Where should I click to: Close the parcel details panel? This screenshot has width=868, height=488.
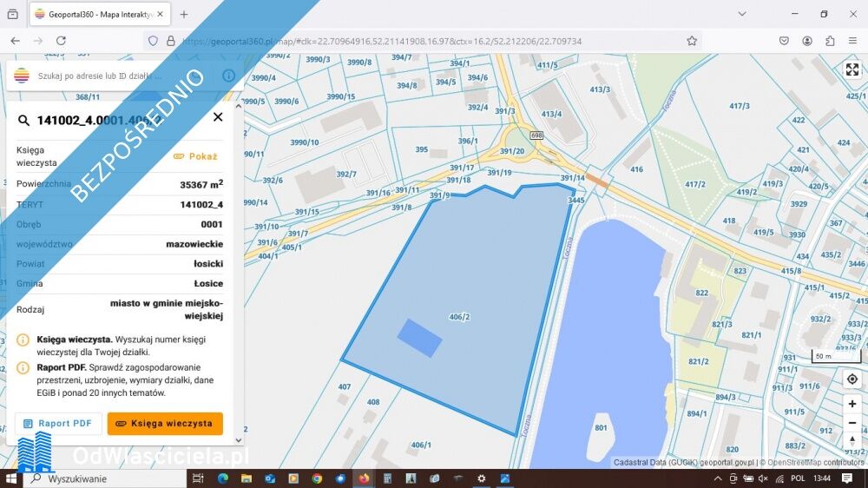click(218, 117)
